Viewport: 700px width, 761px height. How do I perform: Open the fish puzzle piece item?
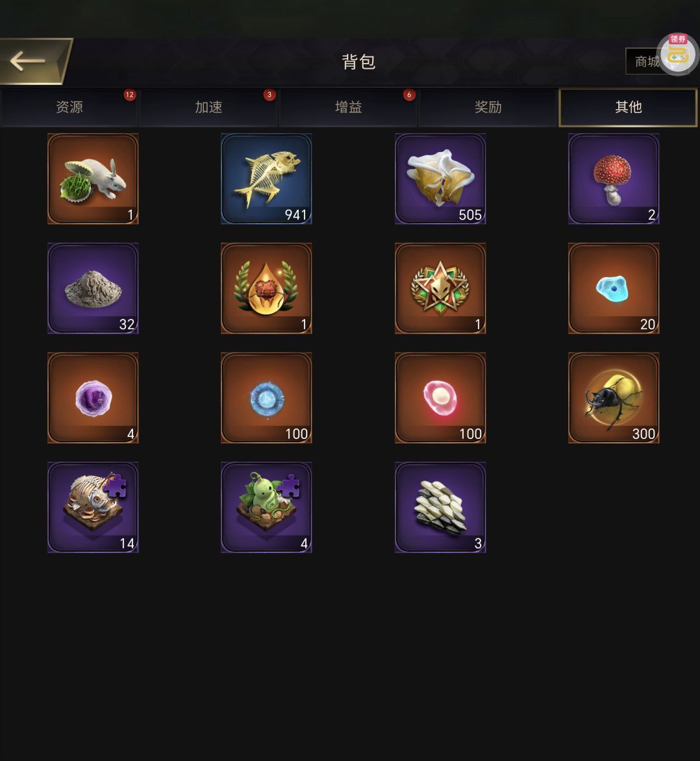pyautogui.click(x=93, y=507)
